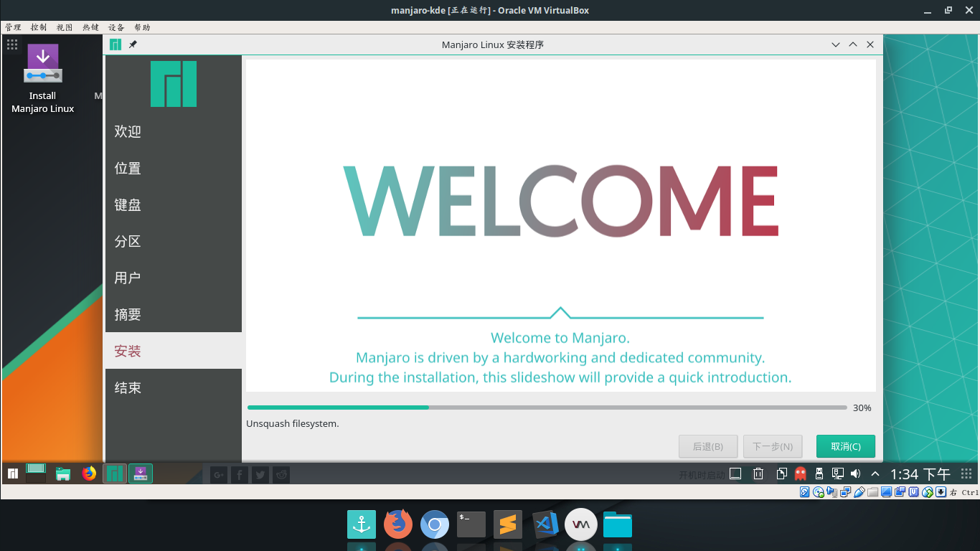980x551 pixels.
Task: Click the 后退(B) back button
Action: [x=708, y=446]
